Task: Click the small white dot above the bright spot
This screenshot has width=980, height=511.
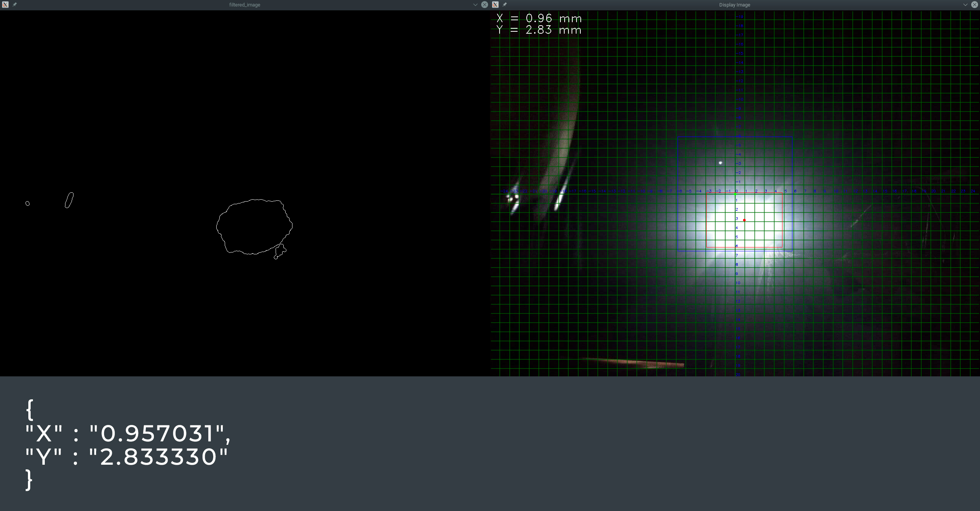Action: tap(720, 162)
